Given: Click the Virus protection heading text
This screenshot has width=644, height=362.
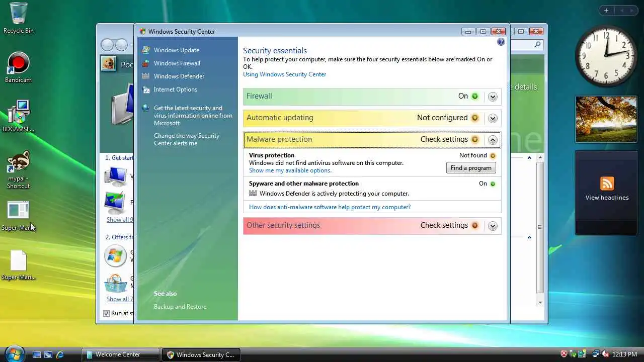Looking at the screenshot, I should point(272,155).
